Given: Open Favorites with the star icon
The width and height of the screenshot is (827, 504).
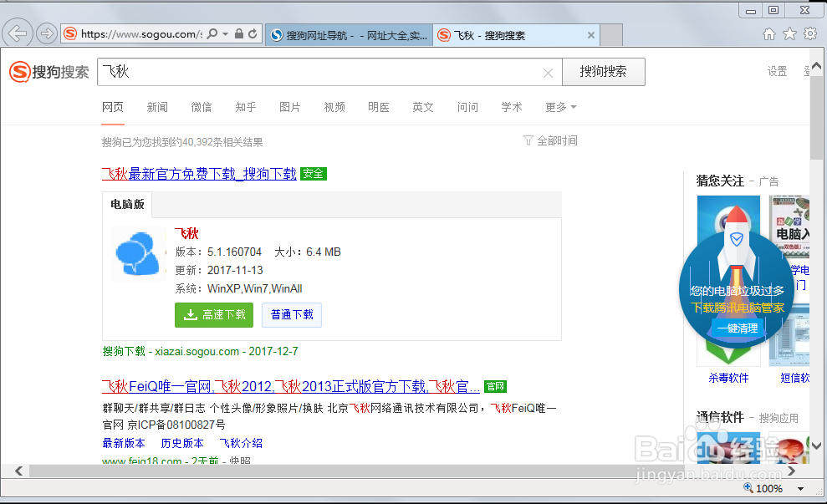Looking at the screenshot, I should point(789,34).
